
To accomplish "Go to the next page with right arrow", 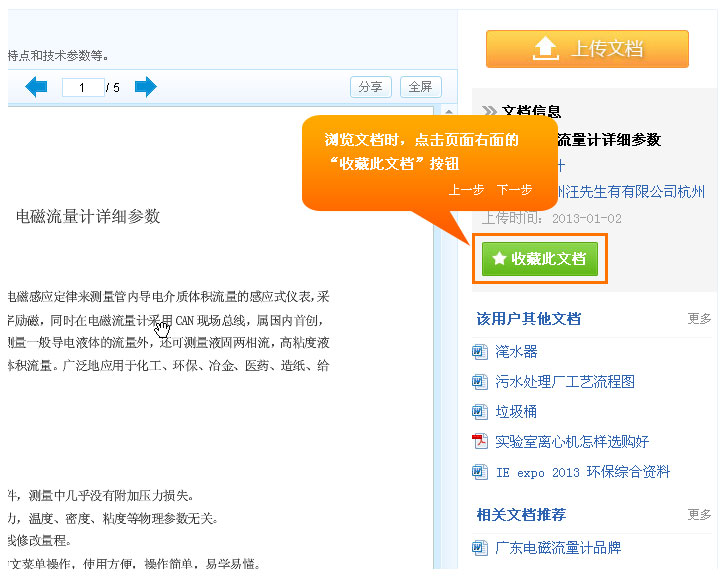I will pos(146,87).
